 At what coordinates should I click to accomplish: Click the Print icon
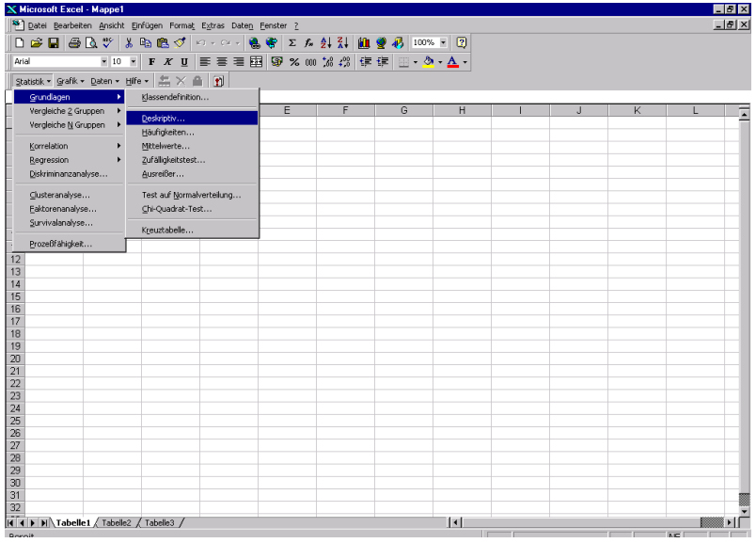74,43
